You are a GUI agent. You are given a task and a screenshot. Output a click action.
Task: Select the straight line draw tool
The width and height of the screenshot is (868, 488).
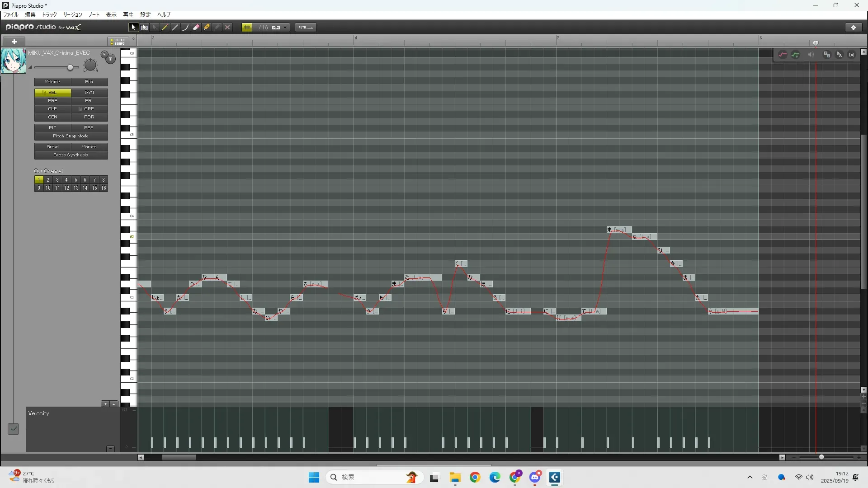175,28
